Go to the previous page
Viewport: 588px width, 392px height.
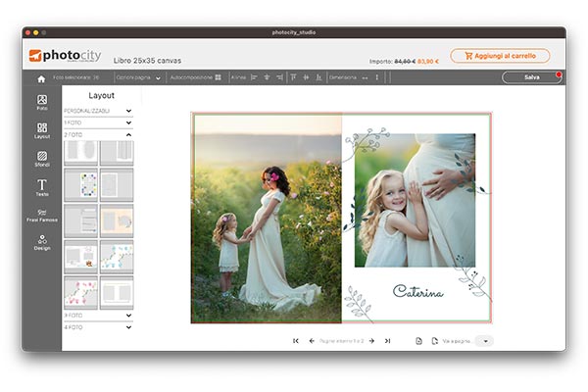point(312,341)
